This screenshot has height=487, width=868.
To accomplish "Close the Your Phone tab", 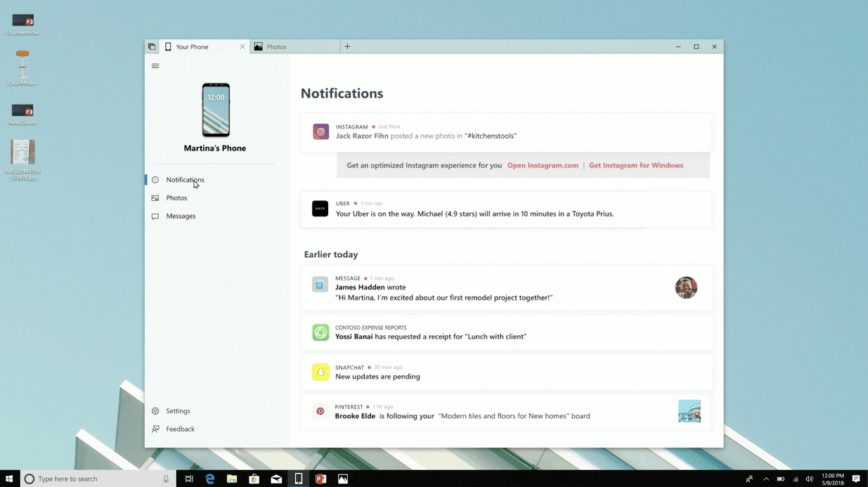I will coord(242,47).
